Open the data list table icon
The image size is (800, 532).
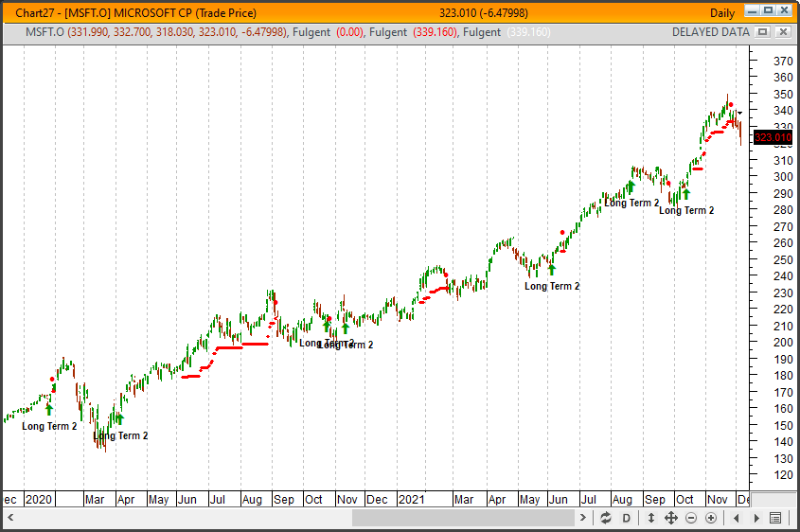pyautogui.click(x=775, y=518)
